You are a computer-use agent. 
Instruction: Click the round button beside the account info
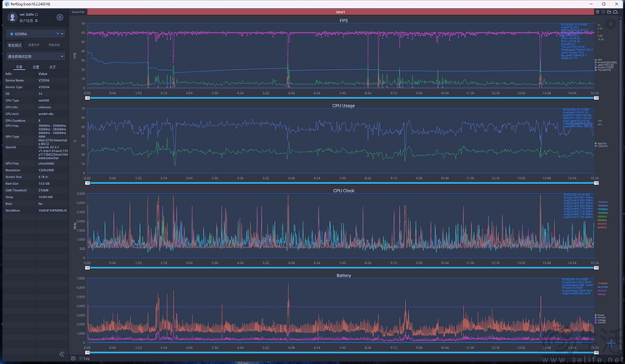[60, 17]
